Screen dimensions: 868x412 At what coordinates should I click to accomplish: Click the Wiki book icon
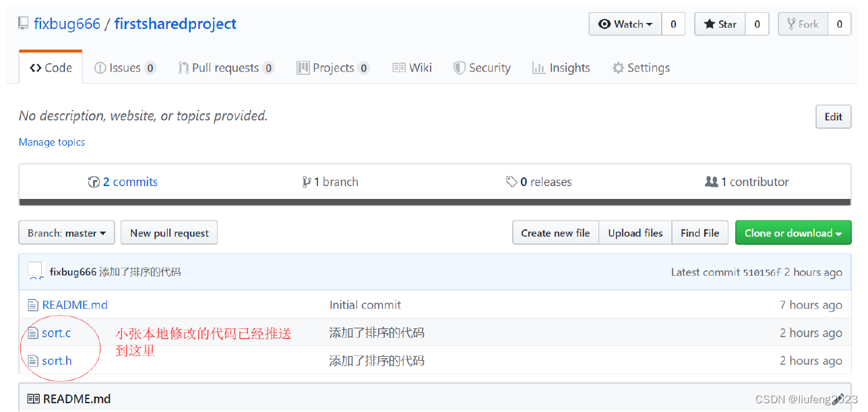pos(399,67)
